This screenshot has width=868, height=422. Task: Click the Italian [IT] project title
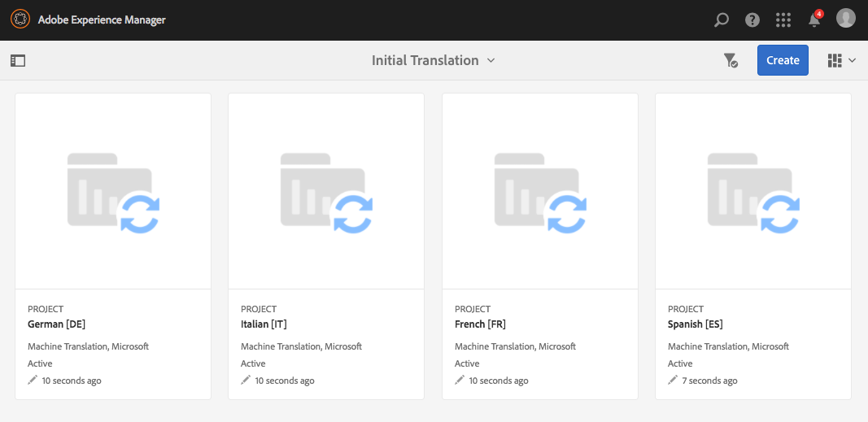(264, 324)
